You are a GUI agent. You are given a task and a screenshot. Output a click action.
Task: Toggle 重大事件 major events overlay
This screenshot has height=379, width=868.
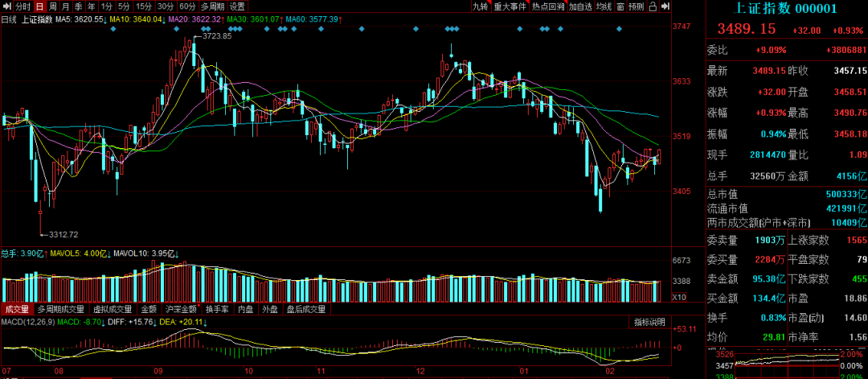(510, 6)
